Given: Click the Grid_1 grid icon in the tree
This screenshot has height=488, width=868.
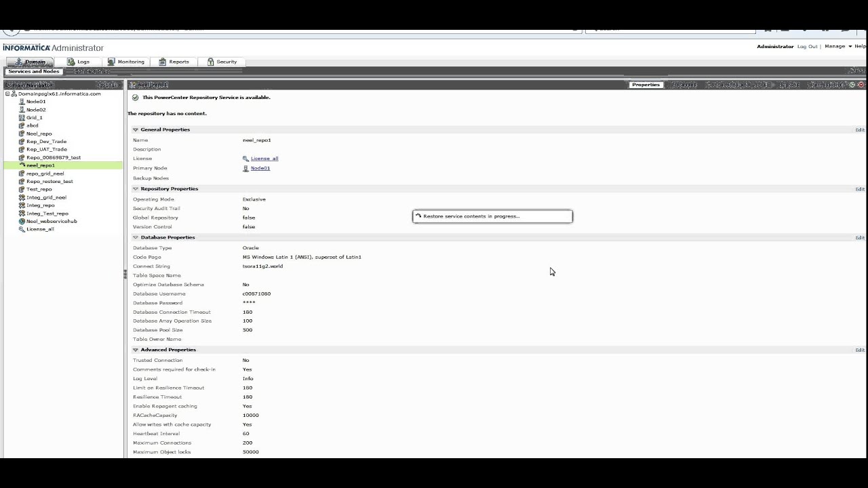Looking at the screenshot, I should pos(22,118).
